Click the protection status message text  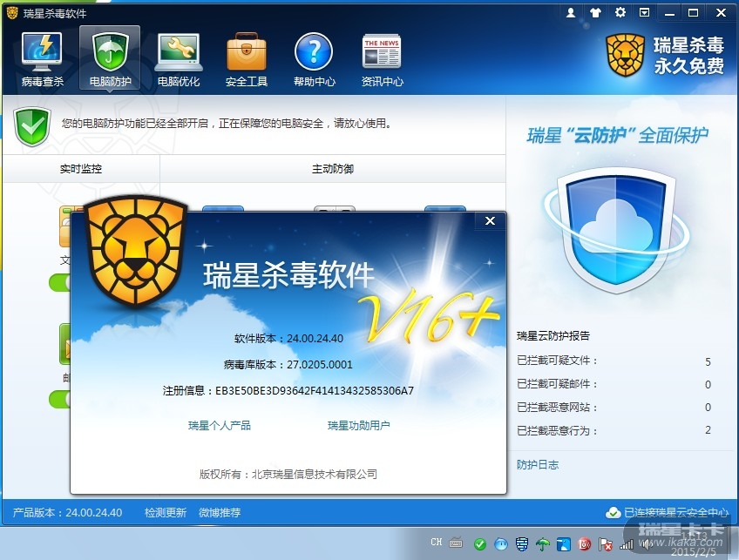(x=227, y=124)
